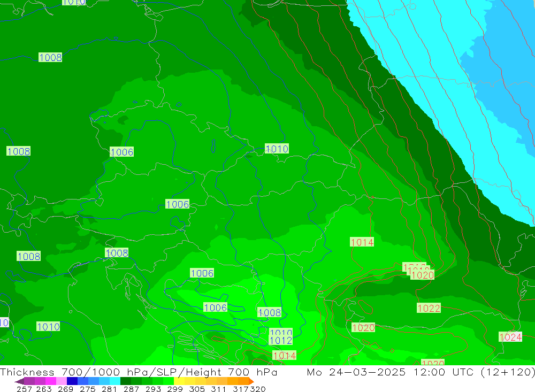Click the legend value 269
The height and width of the screenshot is (392, 535).
65,389
